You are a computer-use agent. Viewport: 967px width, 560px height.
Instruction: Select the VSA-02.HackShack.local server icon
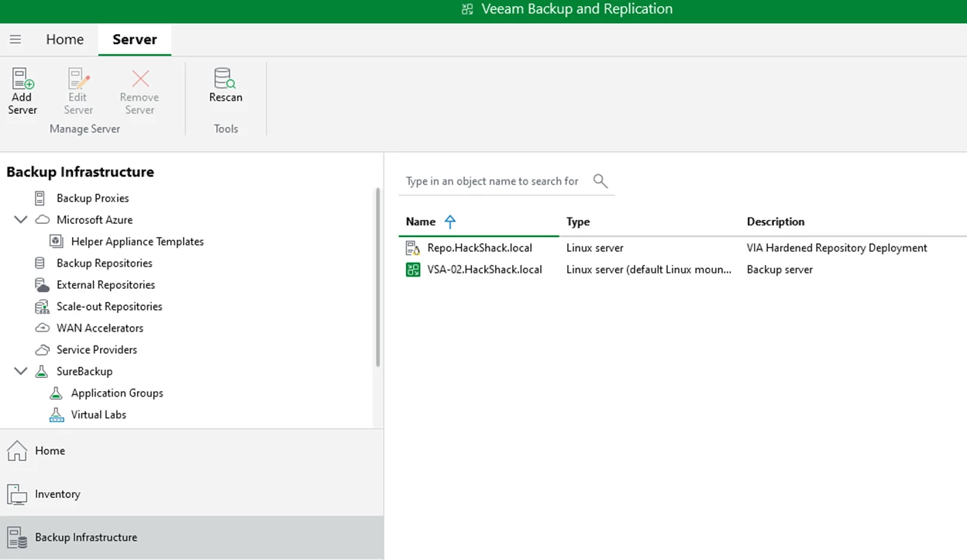pos(413,270)
